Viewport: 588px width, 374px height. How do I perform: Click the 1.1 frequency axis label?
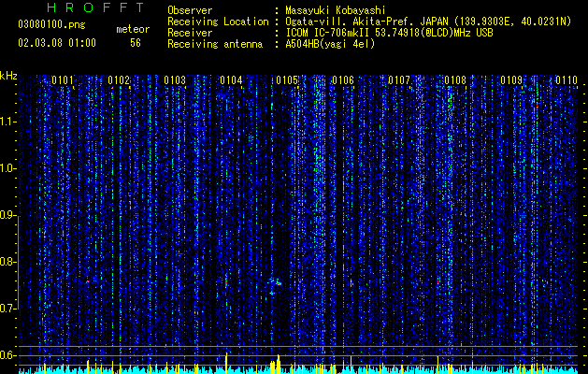pyautogui.click(x=7, y=122)
